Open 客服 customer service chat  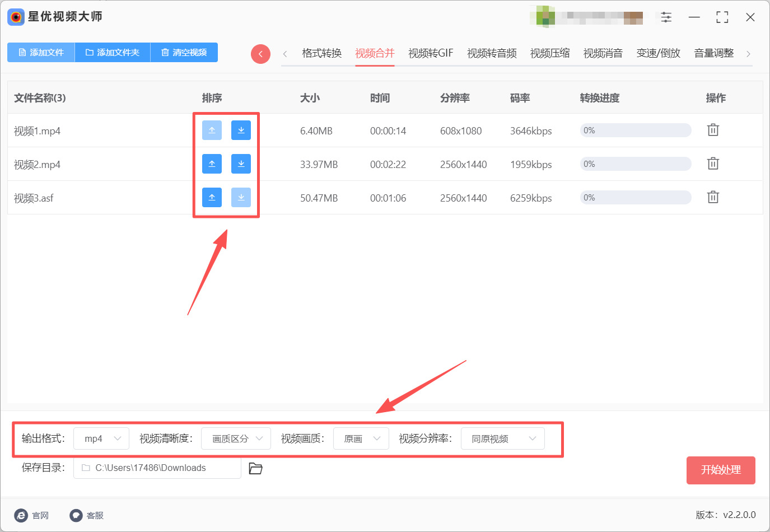click(x=87, y=515)
